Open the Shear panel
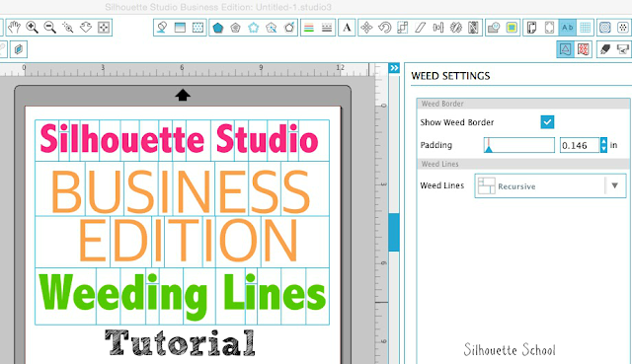This screenshot has width=632, height=364. point(420,28)
